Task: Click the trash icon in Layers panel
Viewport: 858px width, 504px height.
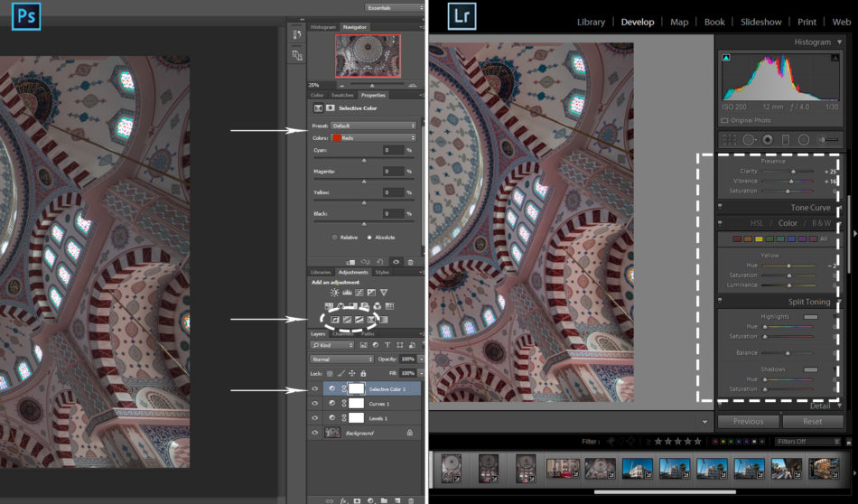Action: coord(411,499)
